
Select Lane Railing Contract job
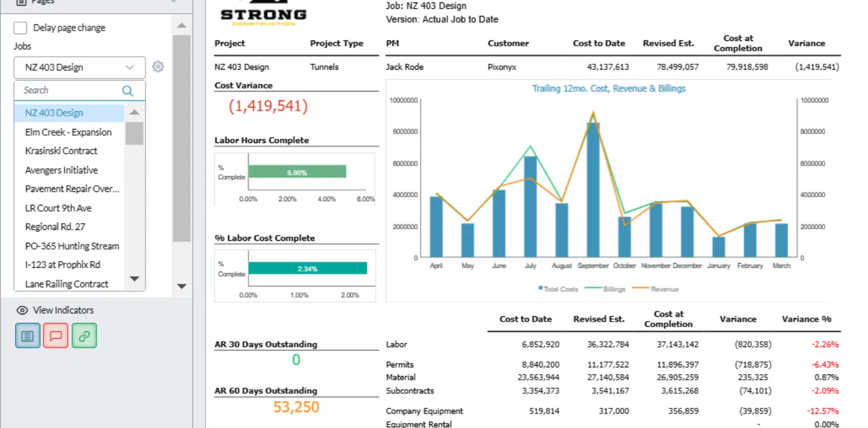(x=69, y=284)
